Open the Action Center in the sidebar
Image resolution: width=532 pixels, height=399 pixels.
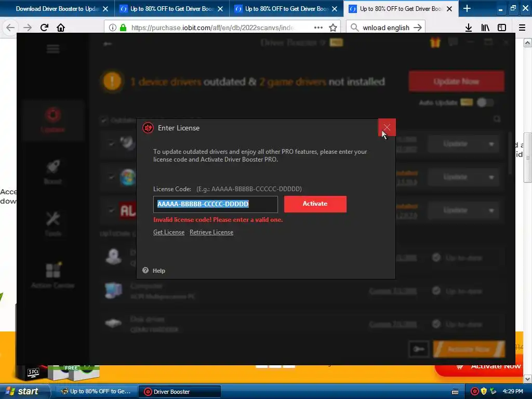click(x=53, y=275)
